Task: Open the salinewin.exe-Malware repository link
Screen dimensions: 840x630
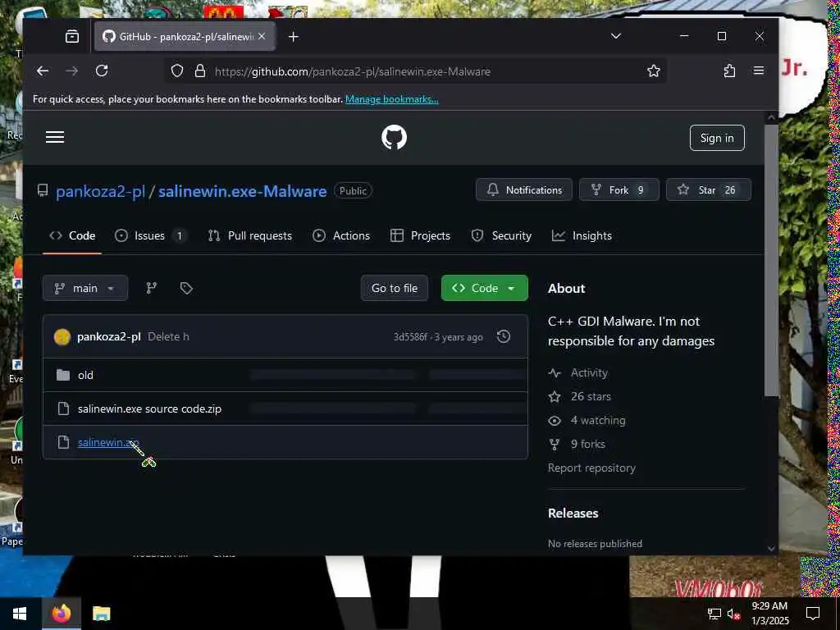Action: pos(242,191)
